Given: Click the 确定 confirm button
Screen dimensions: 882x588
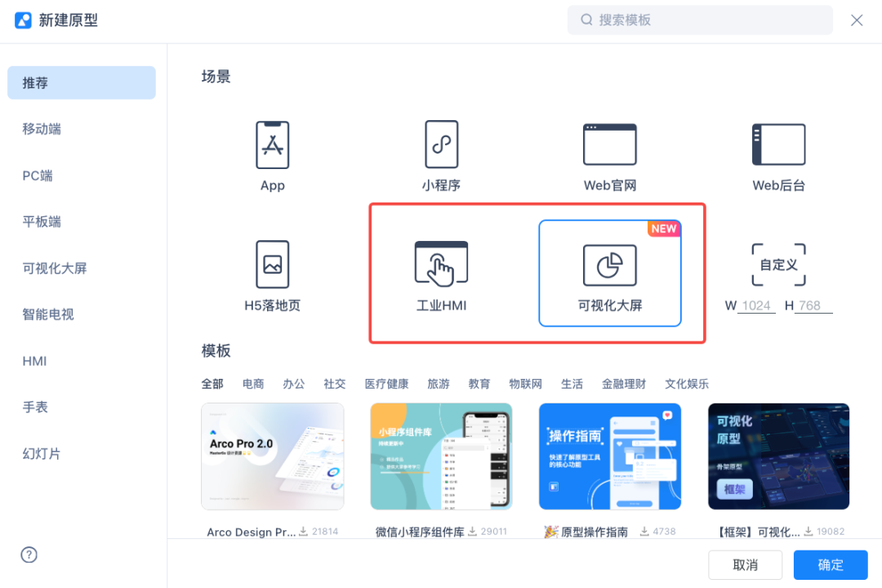Looking at the screenshot, I should click(831, 564).
